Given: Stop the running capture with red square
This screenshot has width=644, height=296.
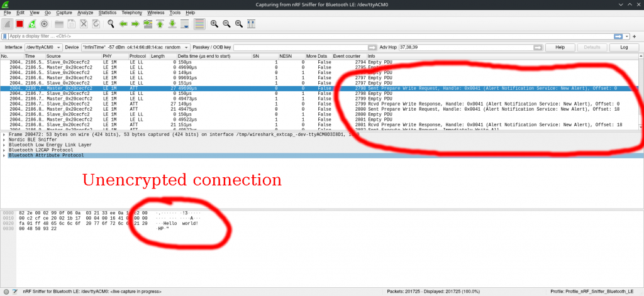Looking at the screenshot, I should [19, 24].
